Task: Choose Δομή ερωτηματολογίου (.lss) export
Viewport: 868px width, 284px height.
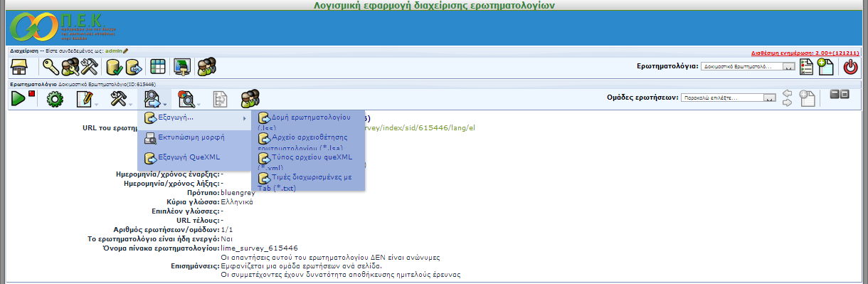Action: coord(308,120)
